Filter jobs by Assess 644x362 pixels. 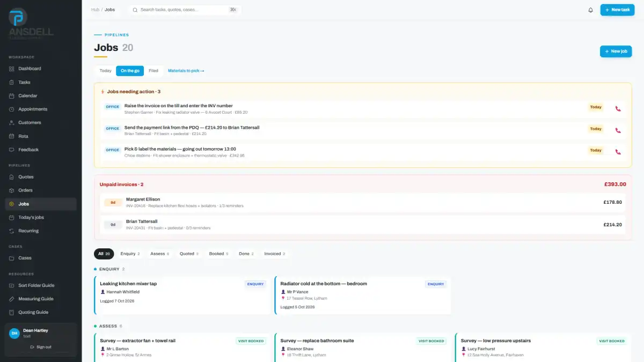click(x=159, y=254)
